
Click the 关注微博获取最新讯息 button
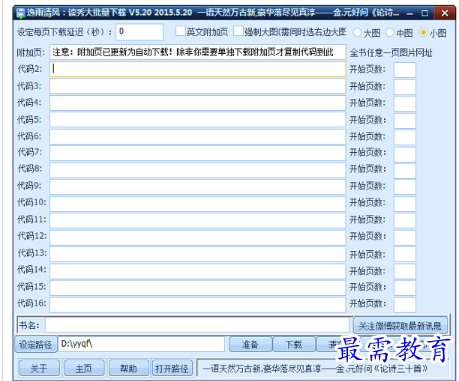point(400,326)
